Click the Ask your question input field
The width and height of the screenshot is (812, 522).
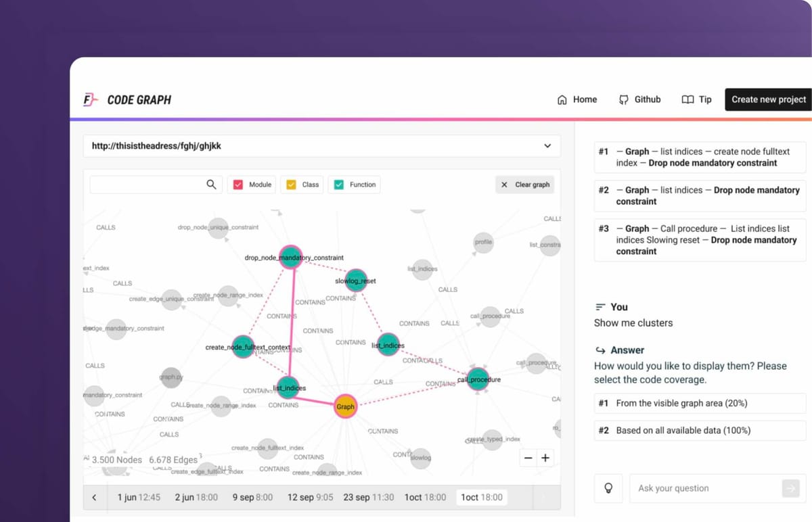704,488
